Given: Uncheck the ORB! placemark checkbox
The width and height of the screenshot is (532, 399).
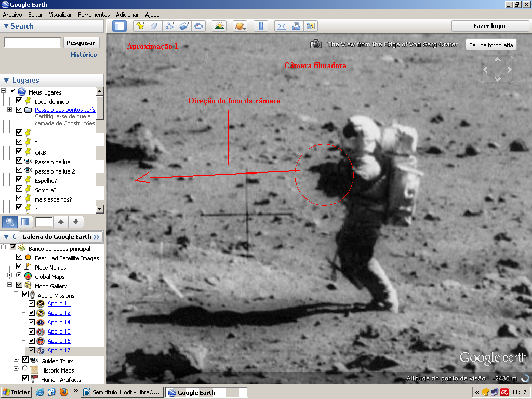Looking at the screenshot, I should point(19,151).
